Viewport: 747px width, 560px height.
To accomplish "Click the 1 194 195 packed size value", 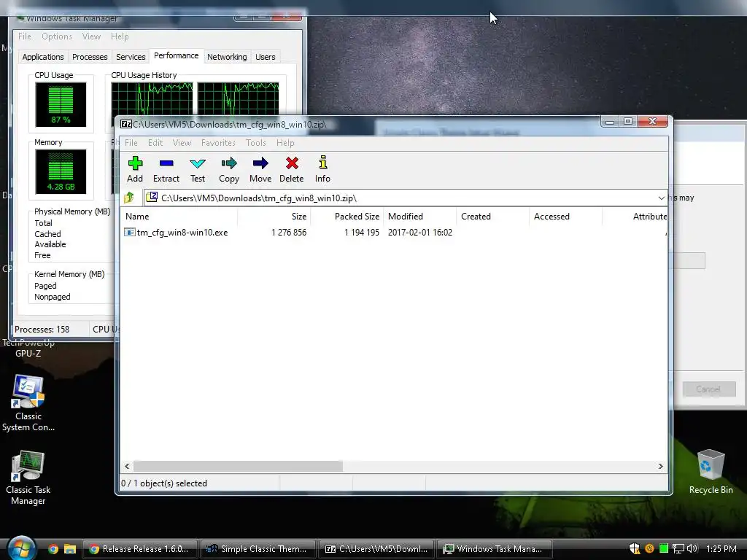I will click(362, 233).
